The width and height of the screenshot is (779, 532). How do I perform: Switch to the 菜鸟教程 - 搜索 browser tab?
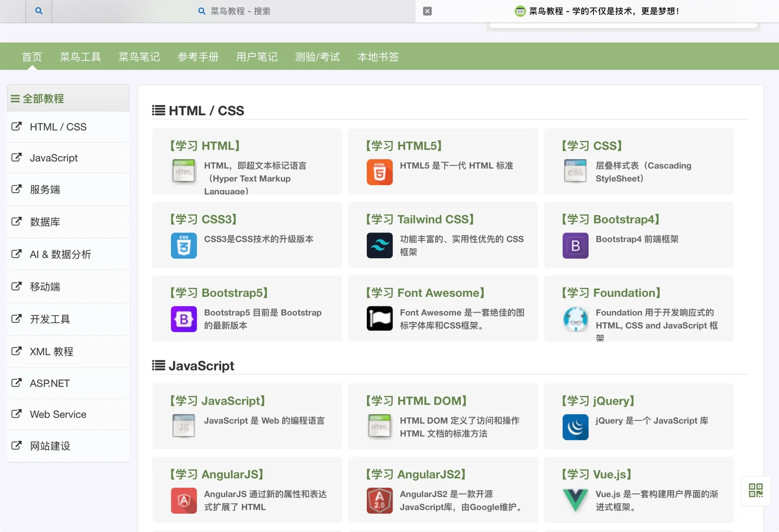234,11
